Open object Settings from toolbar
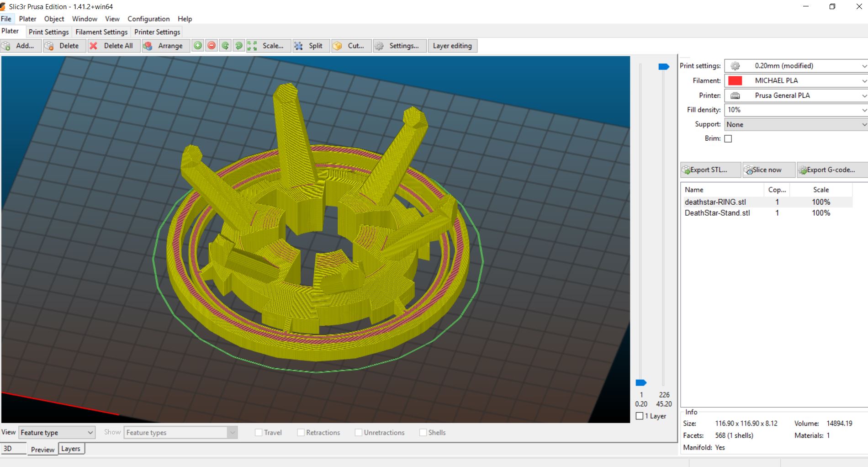This screenshot has height=467, width=868. (399, 46)
